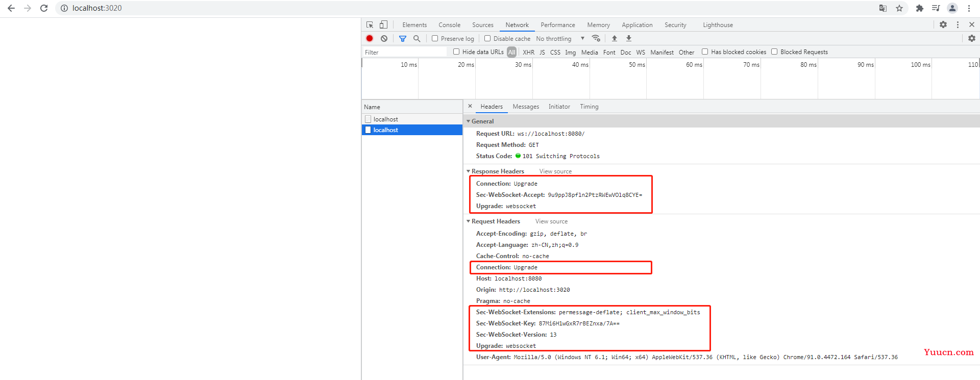Open the Security panel

tap(675, 25)
